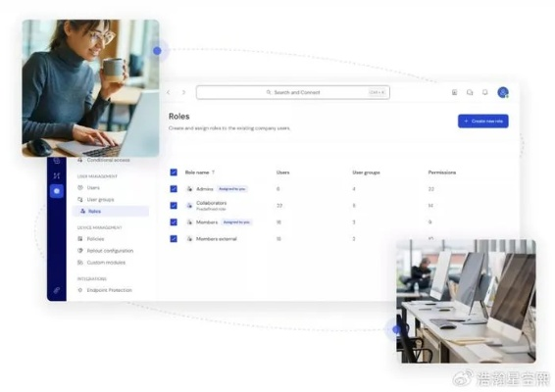555x392 pixels.
Task: Click the link icon at sidebar bottom
Action: pyautogui.click(x=57, y=290)
